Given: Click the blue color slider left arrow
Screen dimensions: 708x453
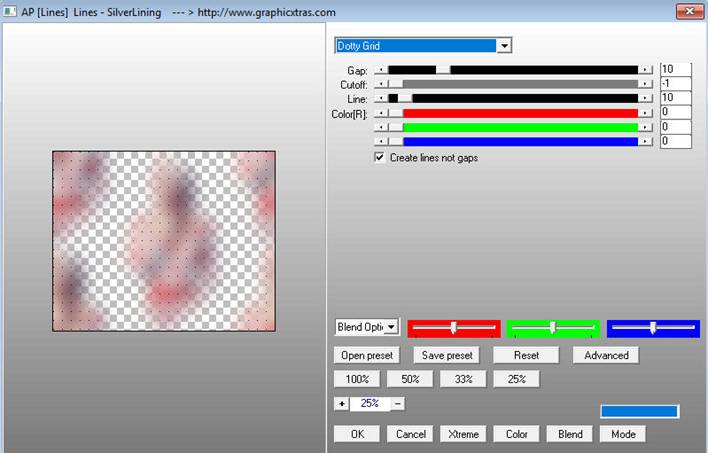Looking at the screenshot, I should 380,142.
